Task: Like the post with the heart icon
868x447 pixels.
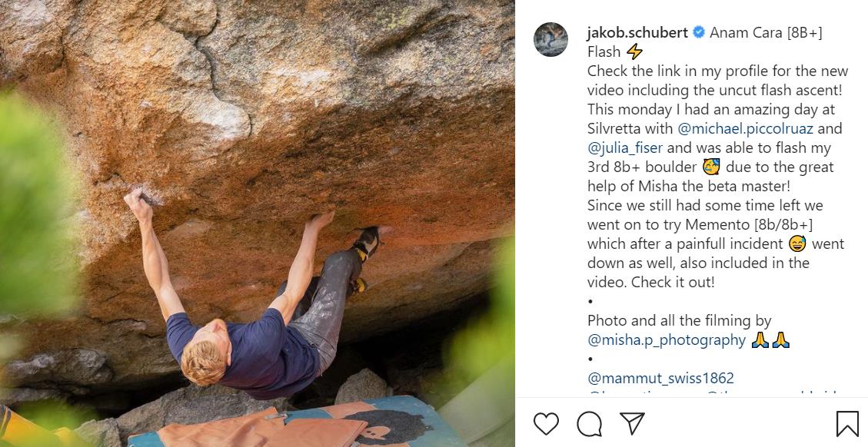Action: (x=546, y=424)
